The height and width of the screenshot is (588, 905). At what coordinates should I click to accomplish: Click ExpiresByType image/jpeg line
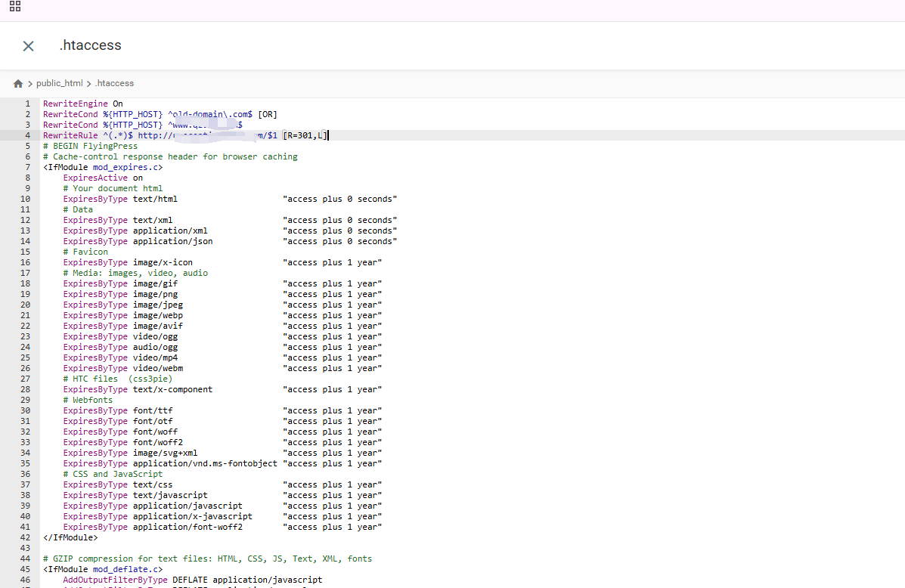(x=223, y=305)
